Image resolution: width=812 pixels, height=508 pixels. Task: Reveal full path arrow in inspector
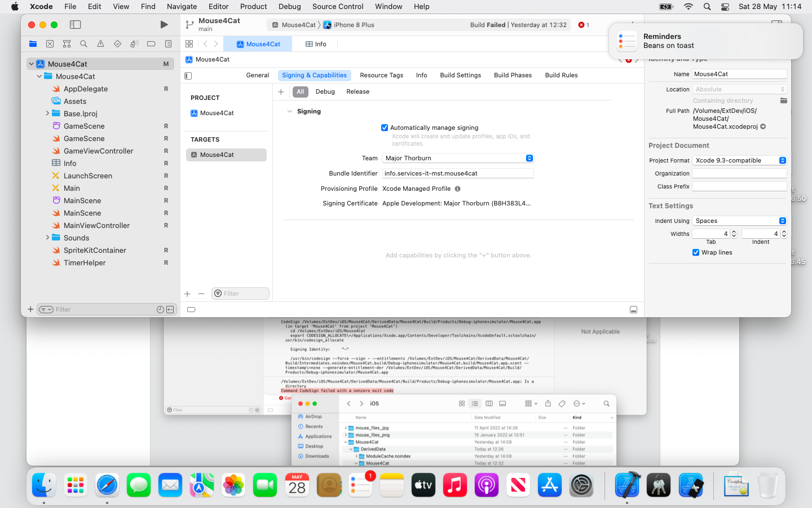coord(763,127)
